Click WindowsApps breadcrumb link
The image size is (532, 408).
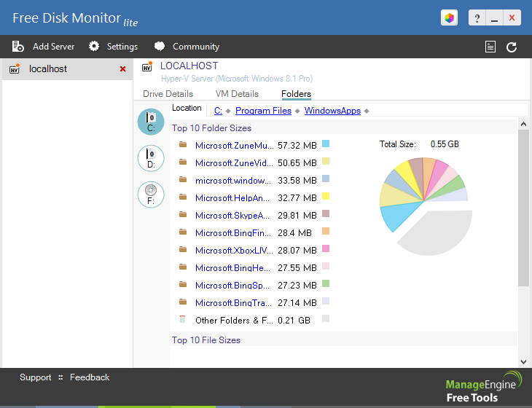pyautogui.click(x=332, y=111)
